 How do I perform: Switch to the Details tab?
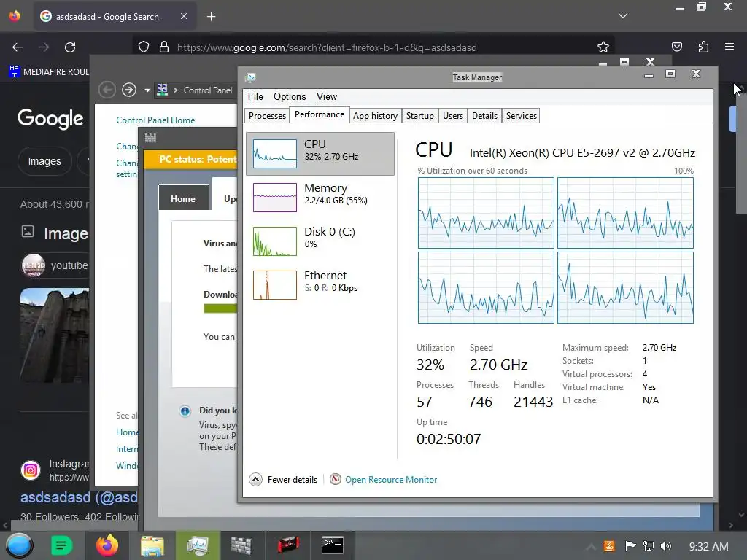click(484, 116)
